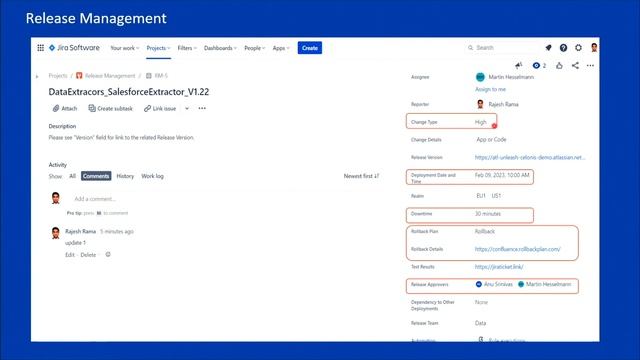The image size is (640, 360).
Task: Toggle Newest first sort order
Action: point(361,176)
